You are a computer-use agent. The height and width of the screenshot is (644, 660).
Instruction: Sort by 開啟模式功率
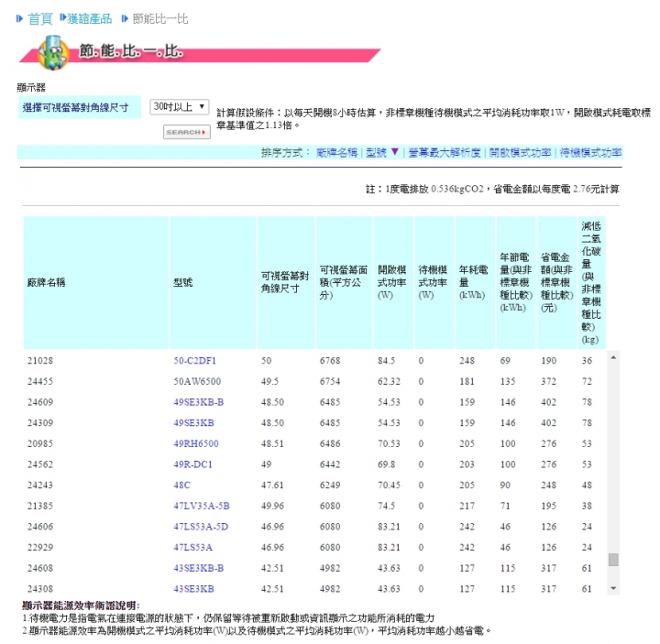(x=520, y=153)
